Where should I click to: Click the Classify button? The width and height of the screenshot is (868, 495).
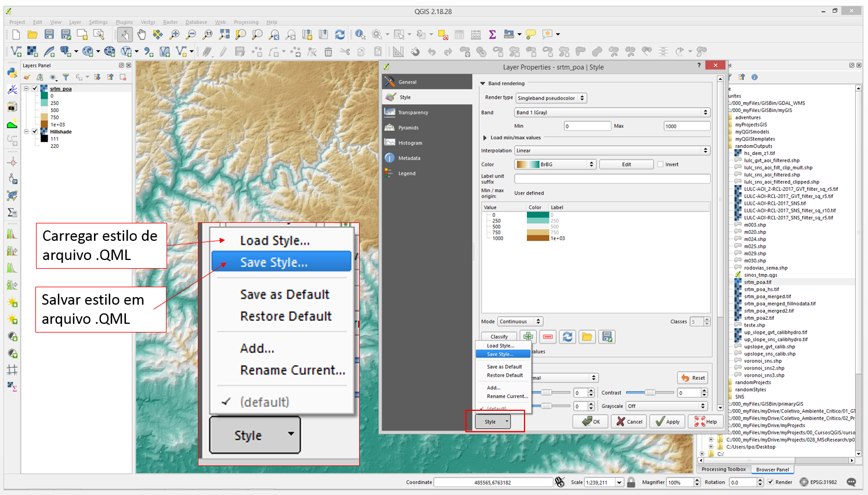499,337
